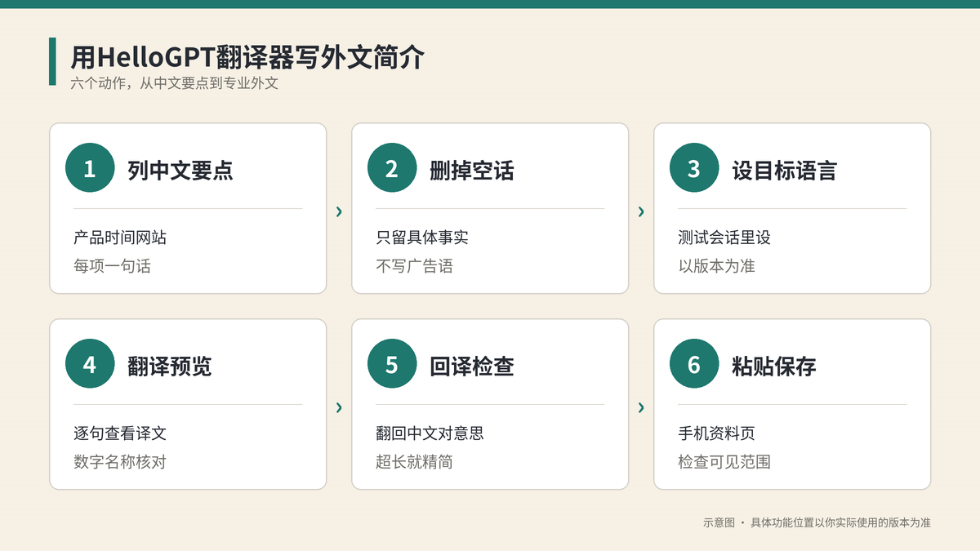
Task: Click the number 3 circle badge
Action: pyautogui.click(x=694, y=168)
